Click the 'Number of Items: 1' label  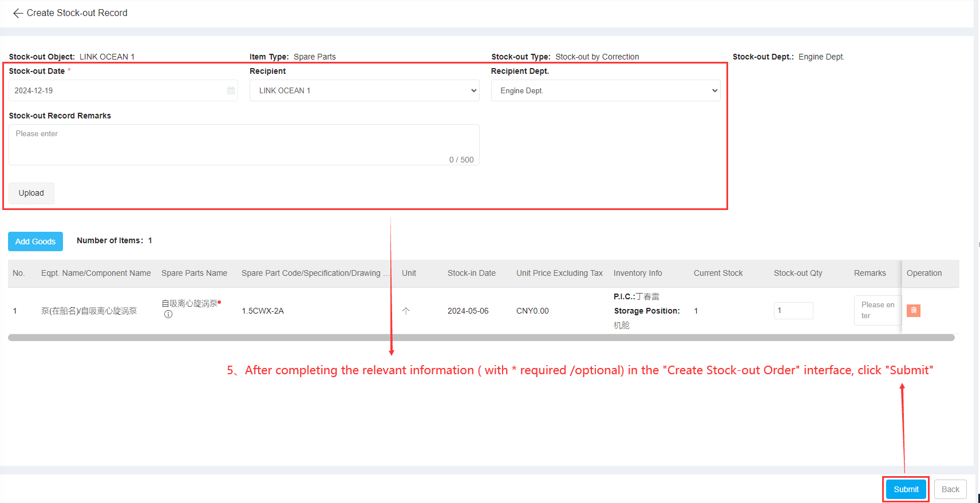point(114,240)
